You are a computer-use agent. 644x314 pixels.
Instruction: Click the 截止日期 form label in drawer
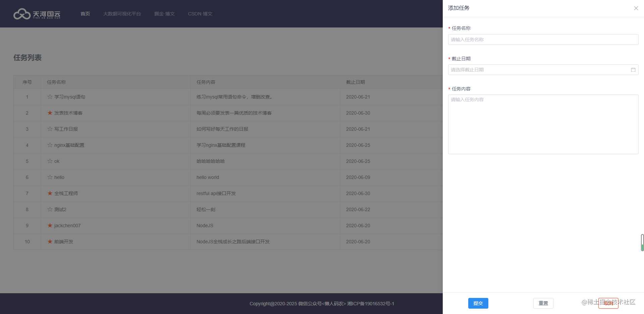pyautogui.click(x=461, y=59)
